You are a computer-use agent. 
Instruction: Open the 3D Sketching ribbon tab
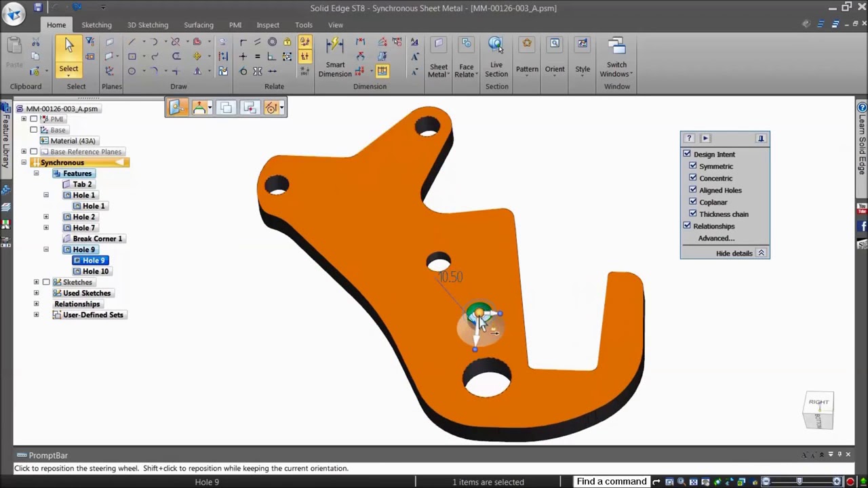click(x=148, y=25)
